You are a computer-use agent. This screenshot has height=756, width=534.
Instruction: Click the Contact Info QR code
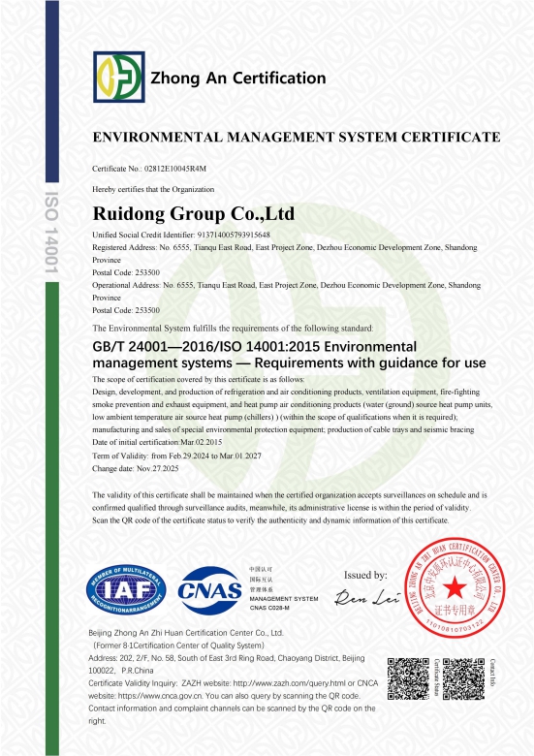pyautogui.click(x=463, y=678)
